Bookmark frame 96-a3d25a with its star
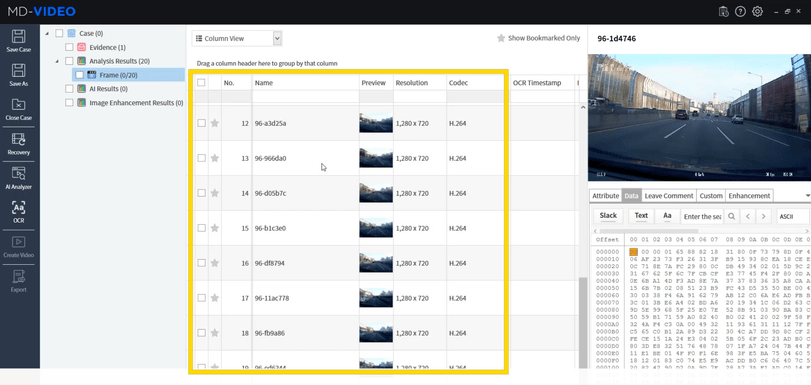 (x=215, y=123)
